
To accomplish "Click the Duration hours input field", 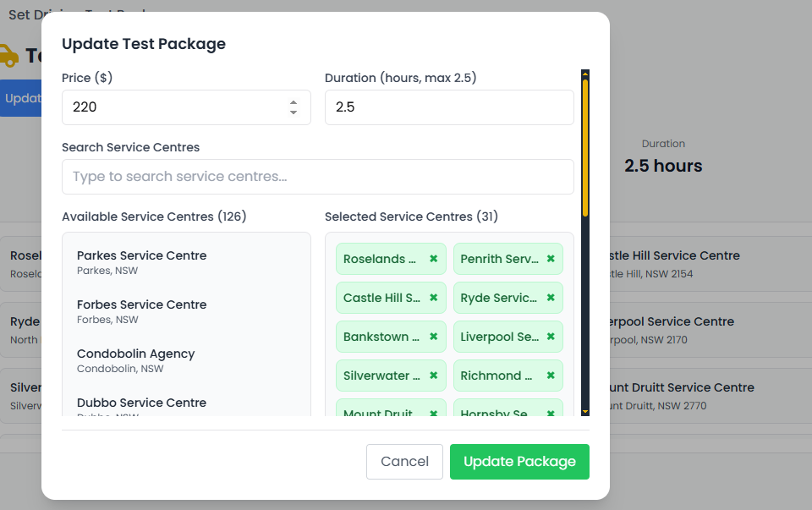I will (448, 107).
